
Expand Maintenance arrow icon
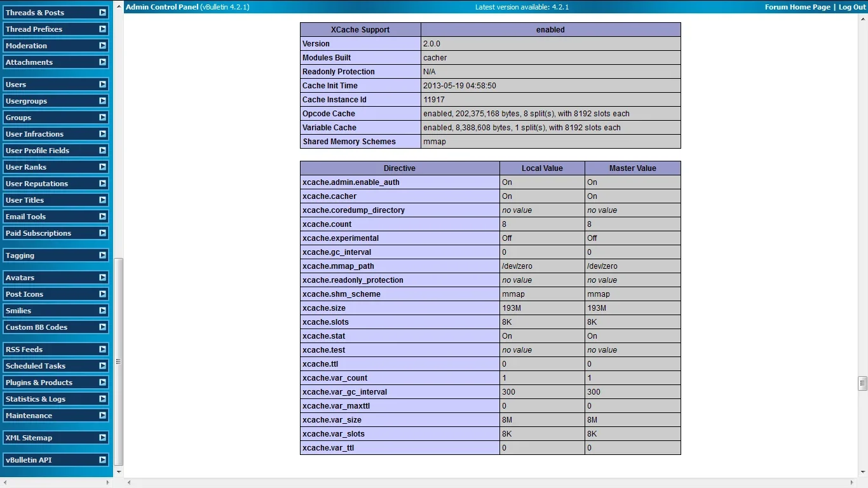click(102, 416)
